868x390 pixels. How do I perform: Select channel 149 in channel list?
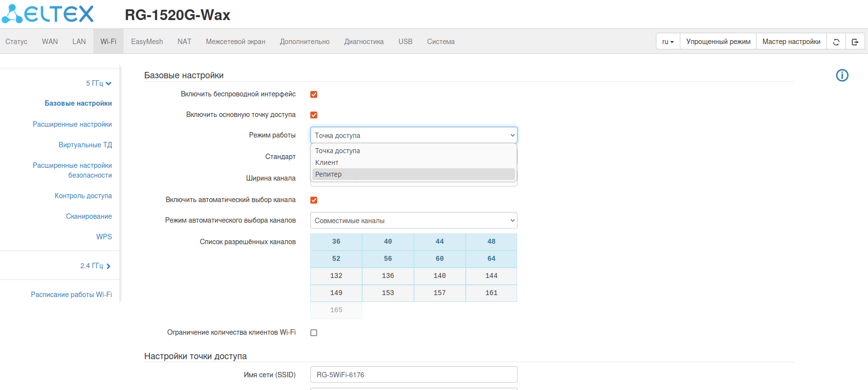pos(336,293)
